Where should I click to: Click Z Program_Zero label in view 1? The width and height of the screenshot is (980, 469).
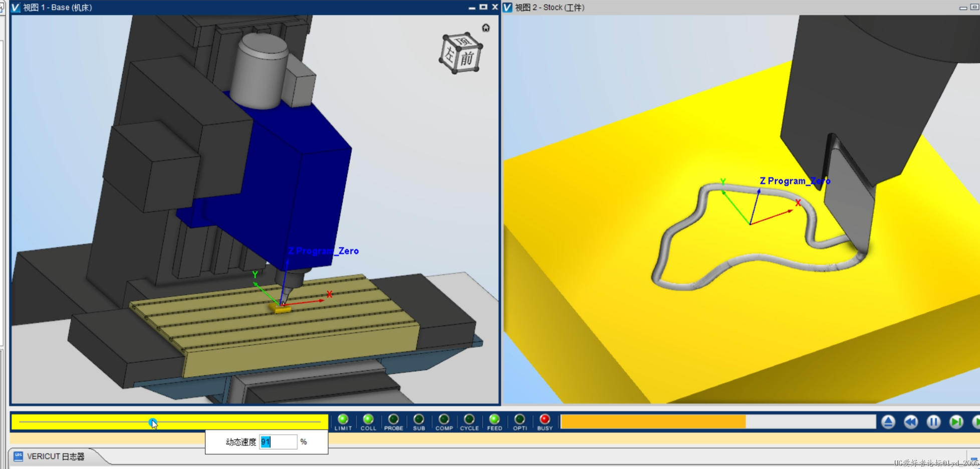323,251
